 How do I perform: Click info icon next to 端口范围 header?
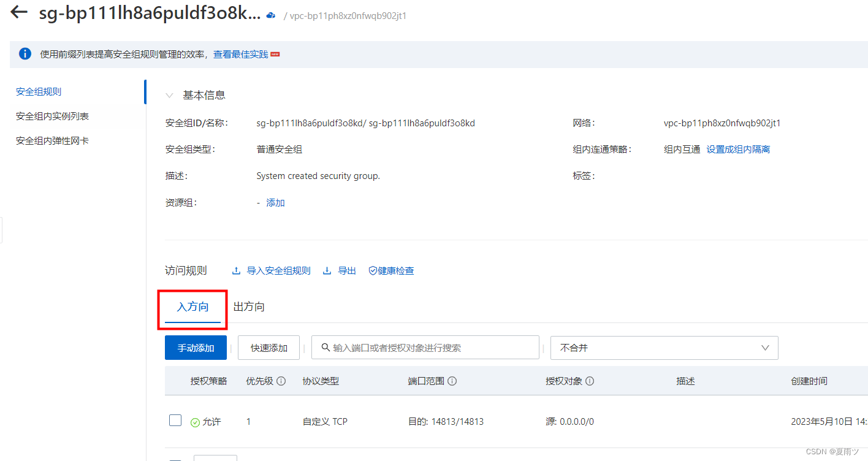[x=452, y=381]
